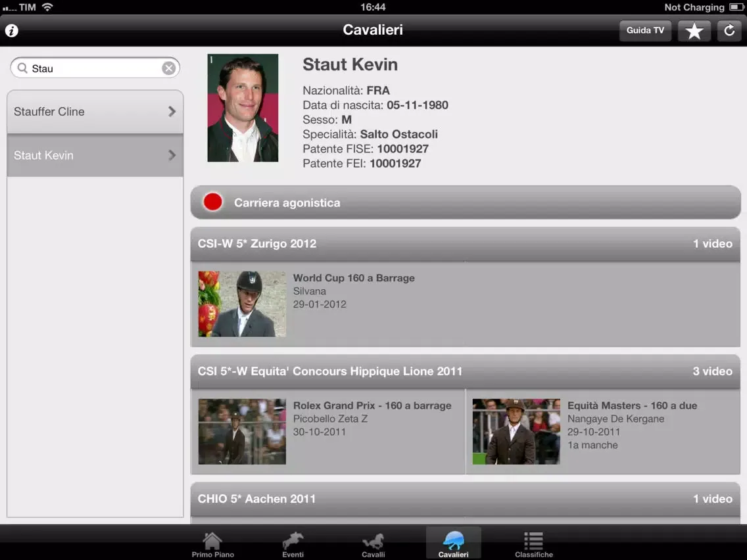The width and height of the screenshot is (747, 560).
Task: Click the Nazionalità FRA line
Action: coord(346,91)
